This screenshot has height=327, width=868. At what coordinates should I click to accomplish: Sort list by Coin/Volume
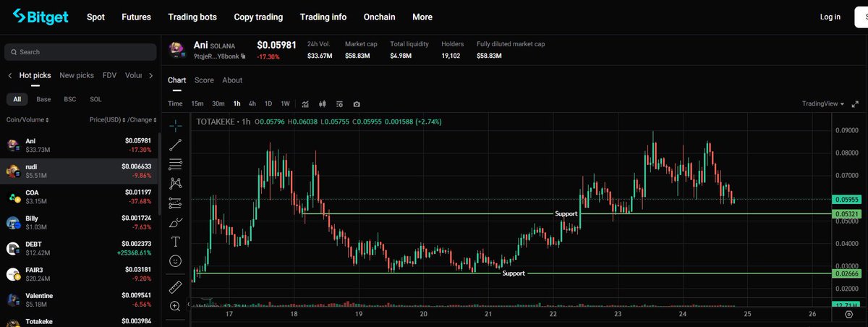click(27, 119)
